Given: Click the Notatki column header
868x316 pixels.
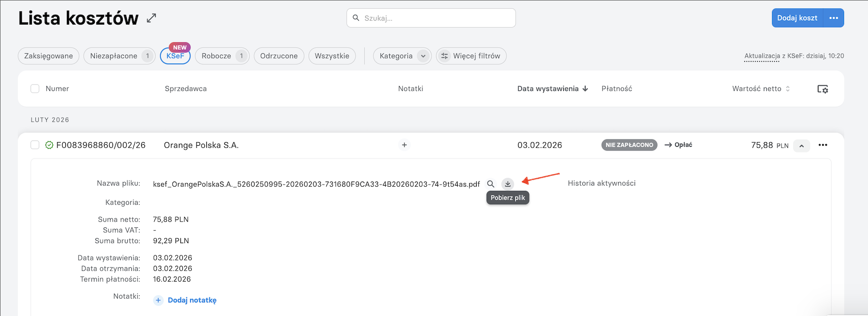Looking at the screenshot, I should pos(410,89).
